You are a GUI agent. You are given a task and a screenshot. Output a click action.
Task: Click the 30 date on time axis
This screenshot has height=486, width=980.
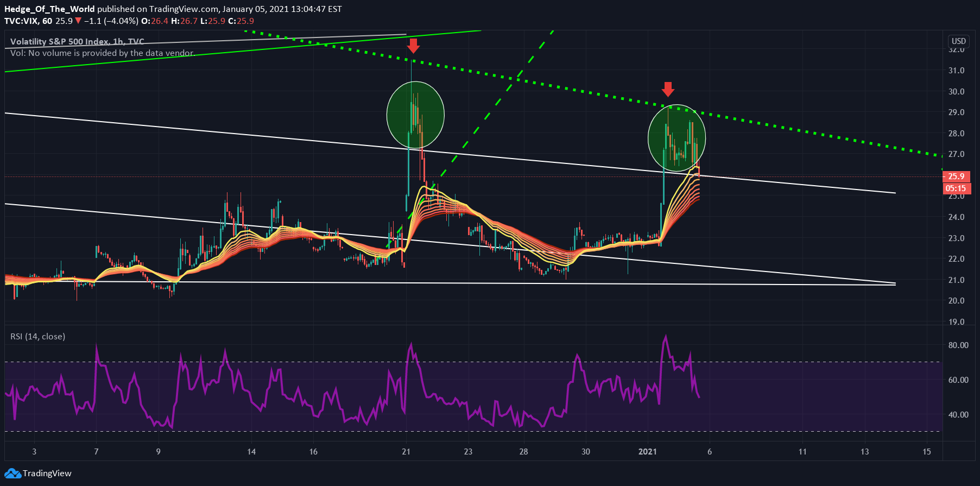click(586, 452)
